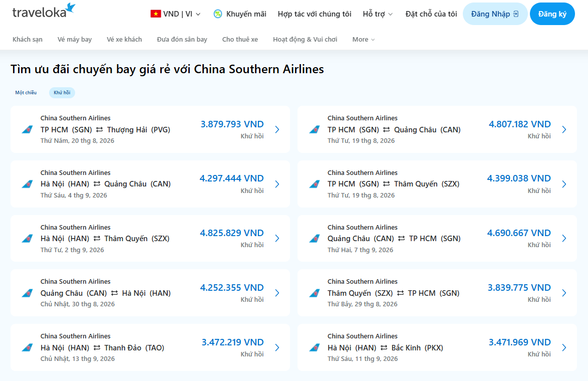This screenshot has height=381, width=588.
Task: Click airline logo on Thâm Quyến–TP HCM card
Action: (x=314, y=293)
